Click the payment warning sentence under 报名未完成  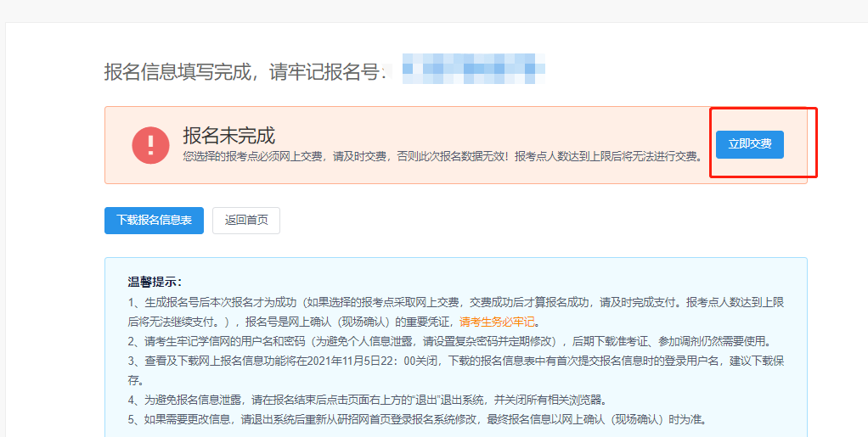click(x=442, y=156)
